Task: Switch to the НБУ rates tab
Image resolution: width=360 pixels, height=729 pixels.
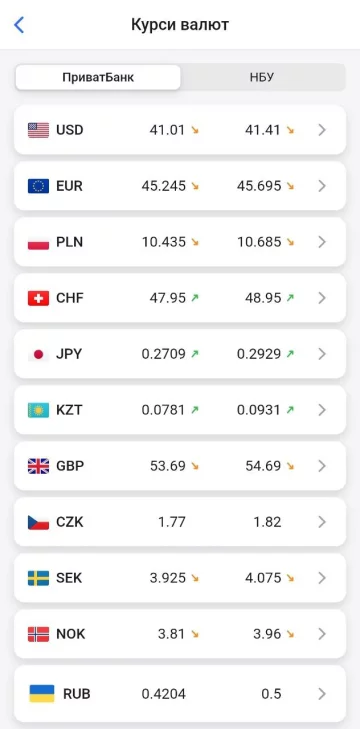Action: pos(262,77)
